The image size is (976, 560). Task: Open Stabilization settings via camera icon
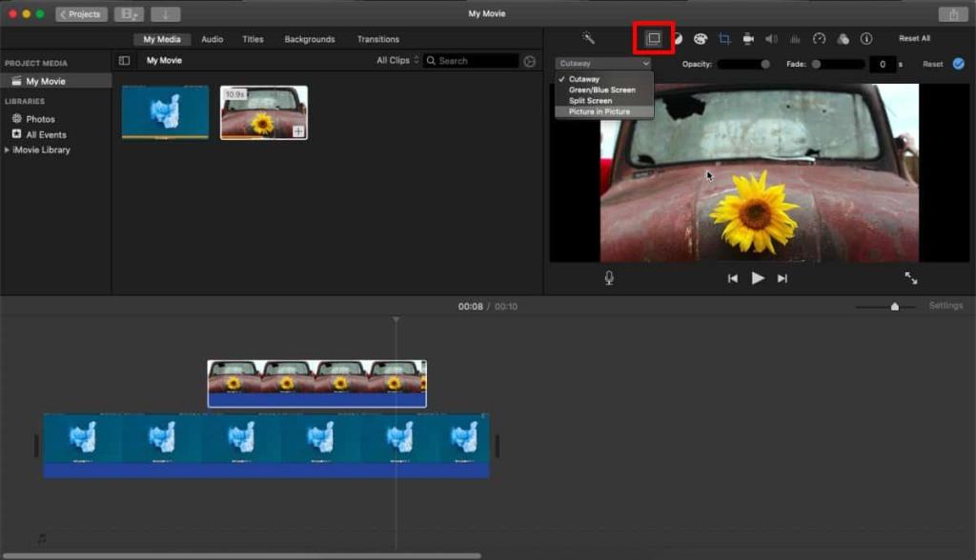tap(747, 38)
